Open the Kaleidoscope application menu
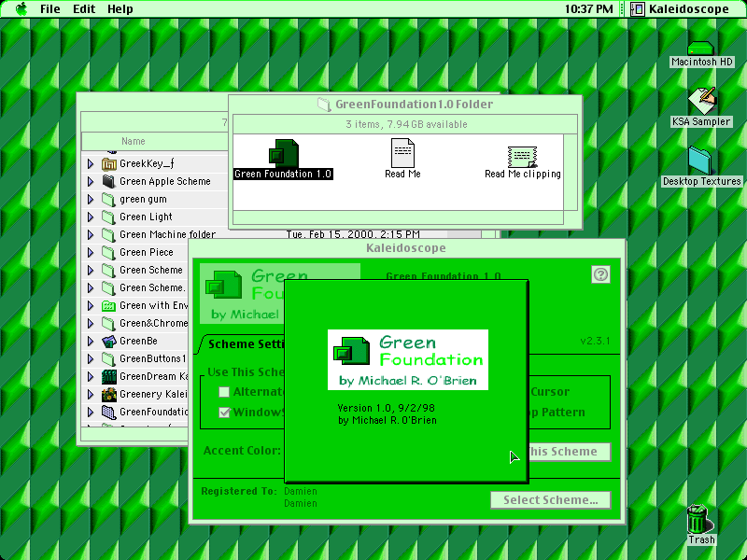This screenshot has height=560, width=747. coord(681,8)
